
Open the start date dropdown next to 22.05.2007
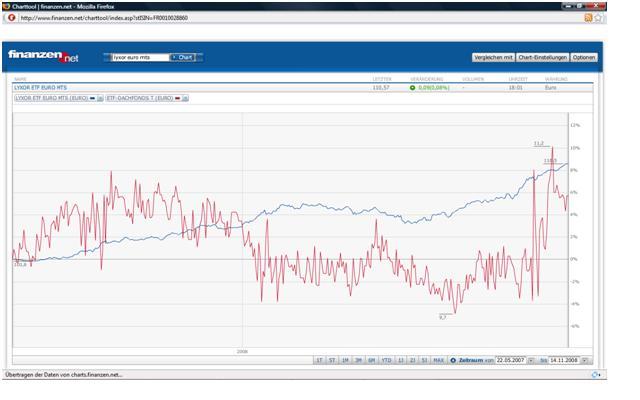(531, 360)
